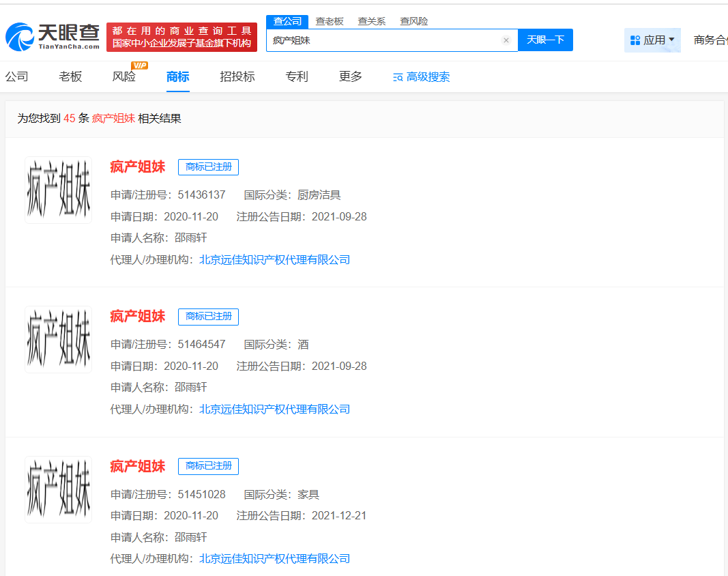
Task: Open 疯产姐妹 title in 厨房洁具 result
Action: (137, 167)
